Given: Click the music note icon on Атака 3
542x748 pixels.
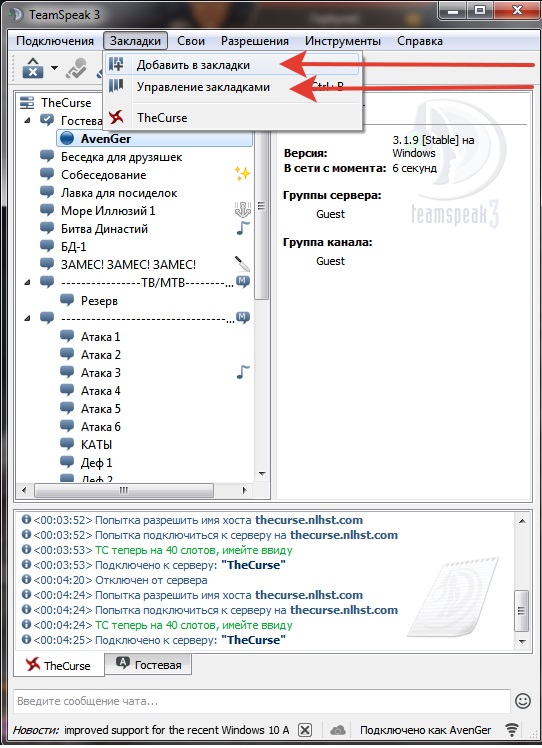Looking at the screenshot, I should (243, 372).
